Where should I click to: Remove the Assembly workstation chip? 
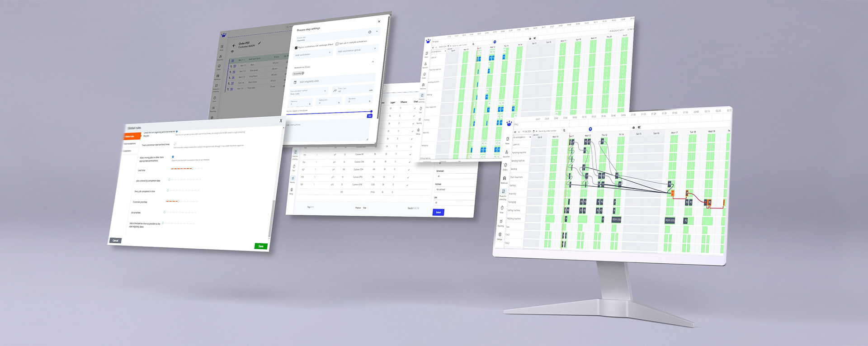pyautogui.click(x=303, y=73)
